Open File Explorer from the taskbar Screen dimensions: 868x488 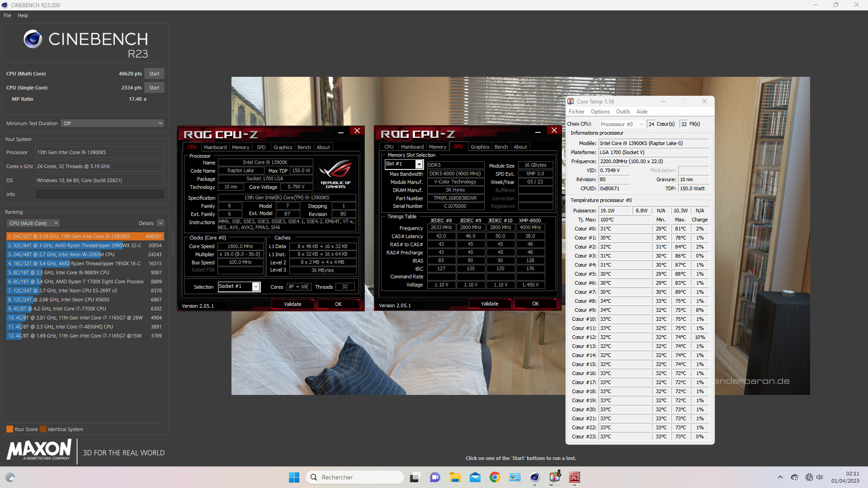pyautogui.click(x=455, y=477)
